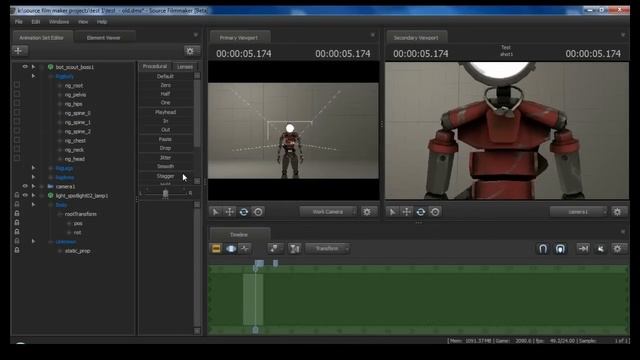This screenshot has width=640, height=360.
Task: Collapse the bot_scout_boss1 tree arrow
Action: click(x=33, y=67)
